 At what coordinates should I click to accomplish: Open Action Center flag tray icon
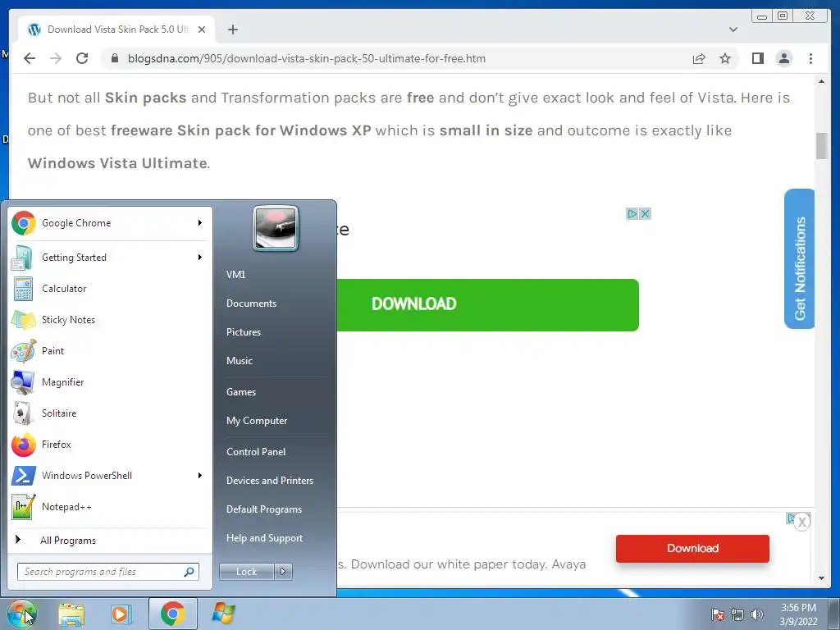pyautogui.click(x=718, y=614)
